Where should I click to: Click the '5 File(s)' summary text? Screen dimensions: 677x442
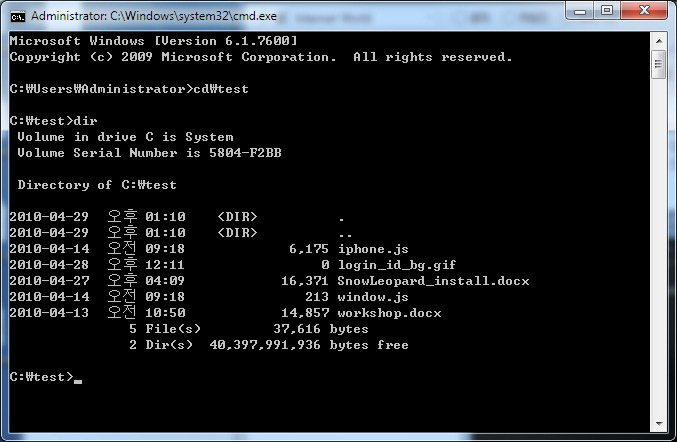[x=165, y=329]
